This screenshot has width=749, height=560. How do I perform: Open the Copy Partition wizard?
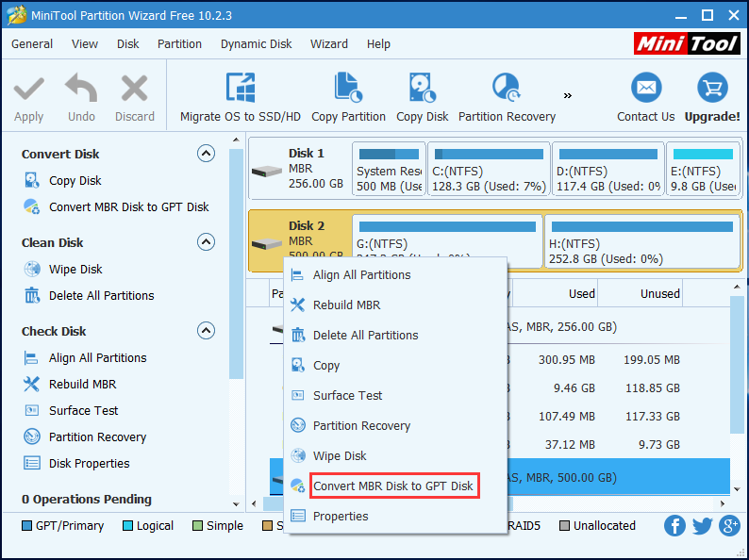click(348, 98)
